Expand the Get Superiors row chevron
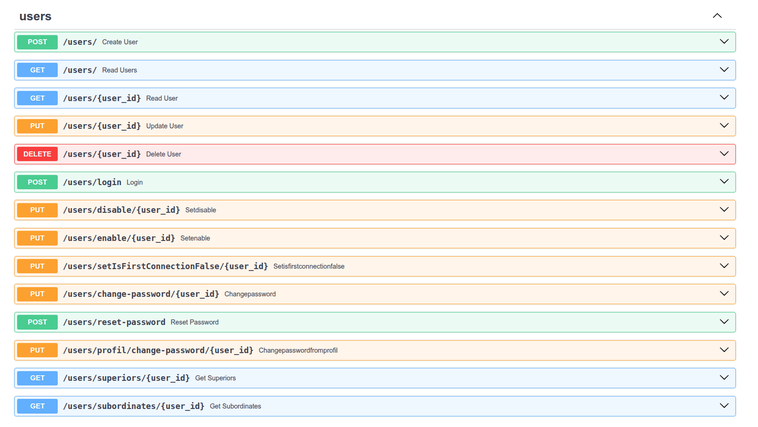Image resolution: width=758 pixels, height=427 pixels. [x=724, y=378]
